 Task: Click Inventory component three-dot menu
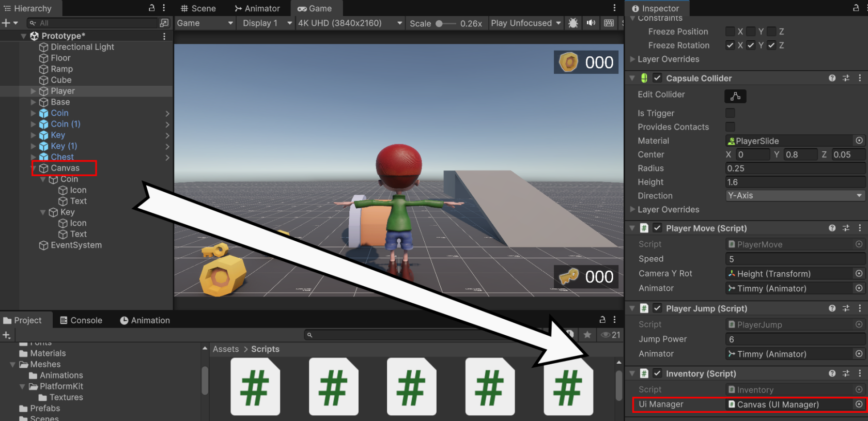(x=860, y=373)
